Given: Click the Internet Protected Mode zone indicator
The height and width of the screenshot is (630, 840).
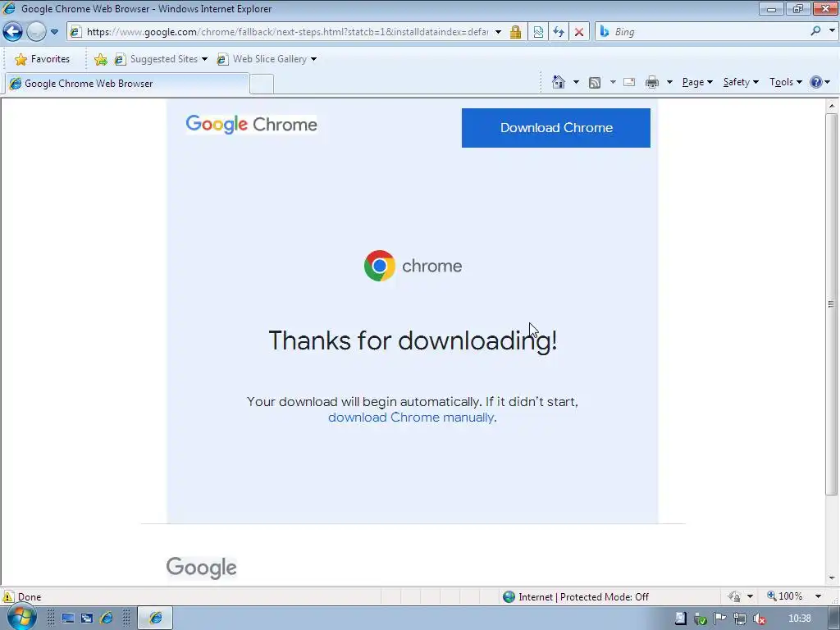Looking at the screenshot, I should point(576,597).
